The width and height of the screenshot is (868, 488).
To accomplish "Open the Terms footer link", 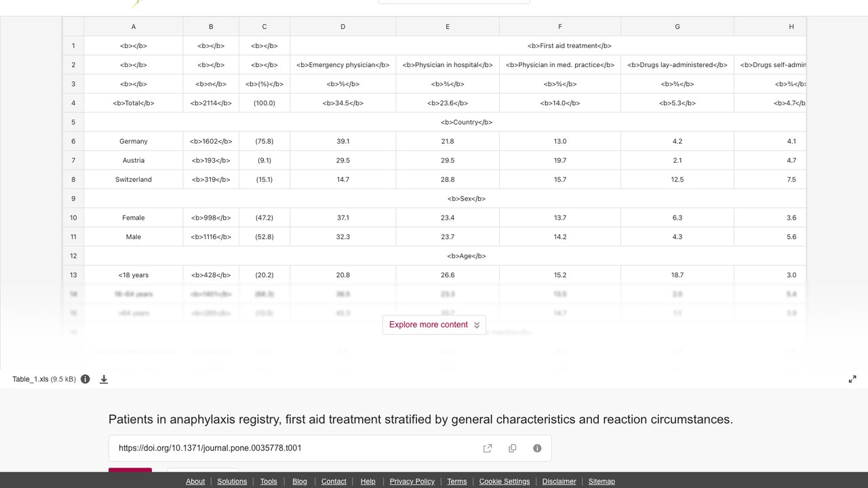I will pyautogui.click(x=457, y=481).
